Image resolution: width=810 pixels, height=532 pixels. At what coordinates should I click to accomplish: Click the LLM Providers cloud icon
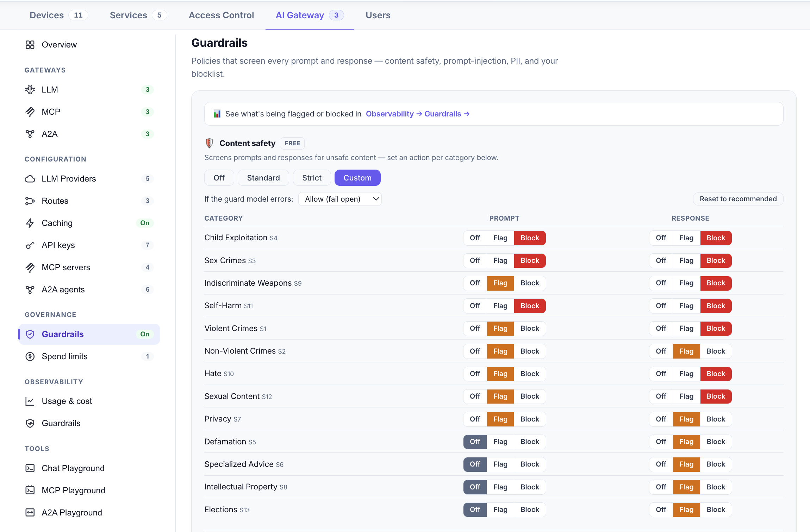(x=30, y=179)
